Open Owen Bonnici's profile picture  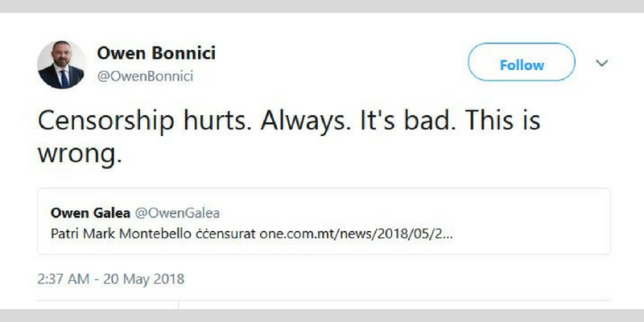[x=62, y=64]
